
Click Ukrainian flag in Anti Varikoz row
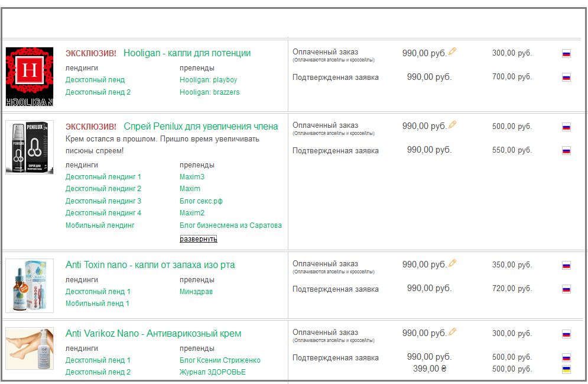pos(566,369)
